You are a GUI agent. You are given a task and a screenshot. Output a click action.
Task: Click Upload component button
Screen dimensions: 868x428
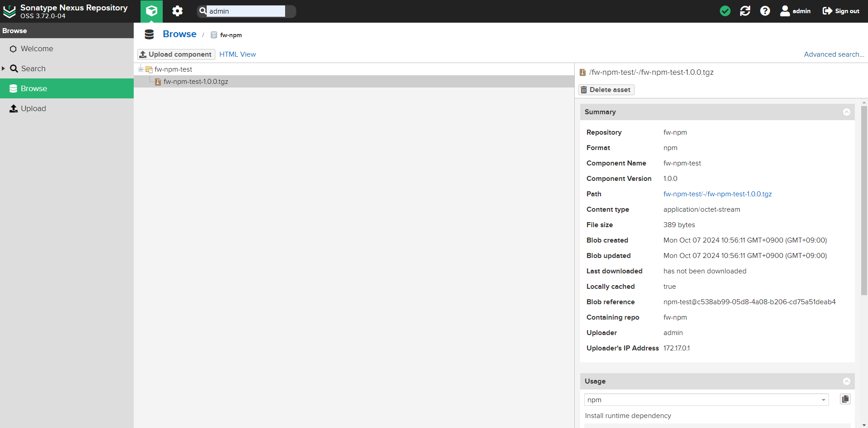176,54
